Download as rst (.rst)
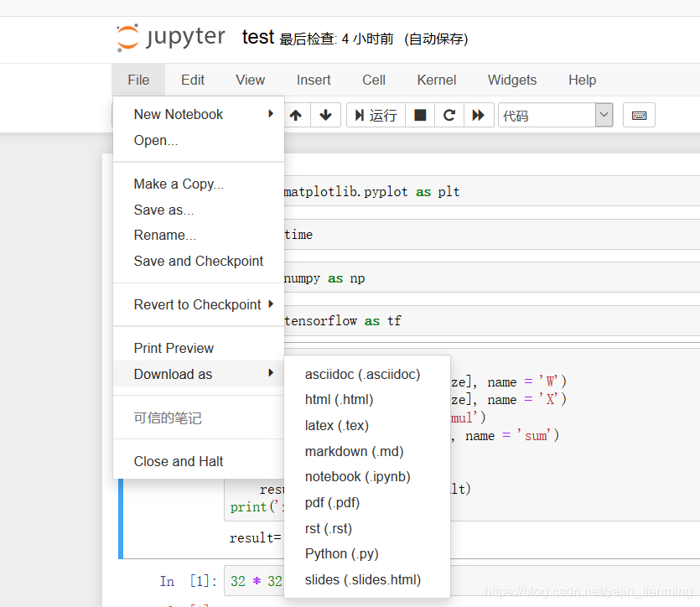The height and width of the screenshot is (607, 700). (367, 528)
